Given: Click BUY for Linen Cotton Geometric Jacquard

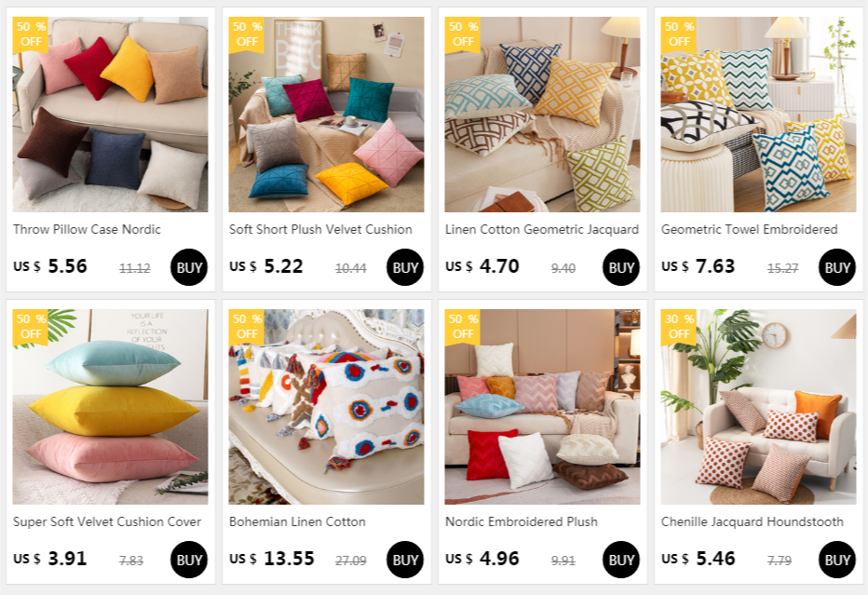Looking at the screenshot, I should 620,267.
